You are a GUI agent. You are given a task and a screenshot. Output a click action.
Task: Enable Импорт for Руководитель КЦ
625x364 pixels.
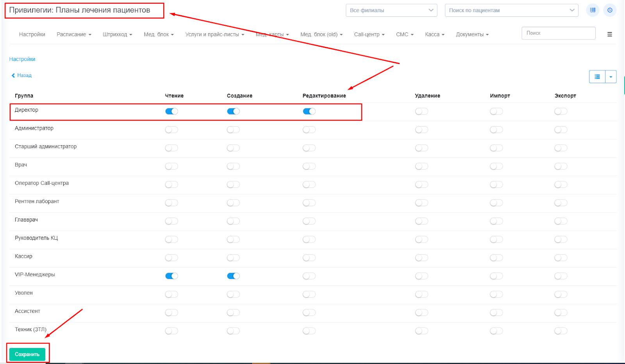496,239
